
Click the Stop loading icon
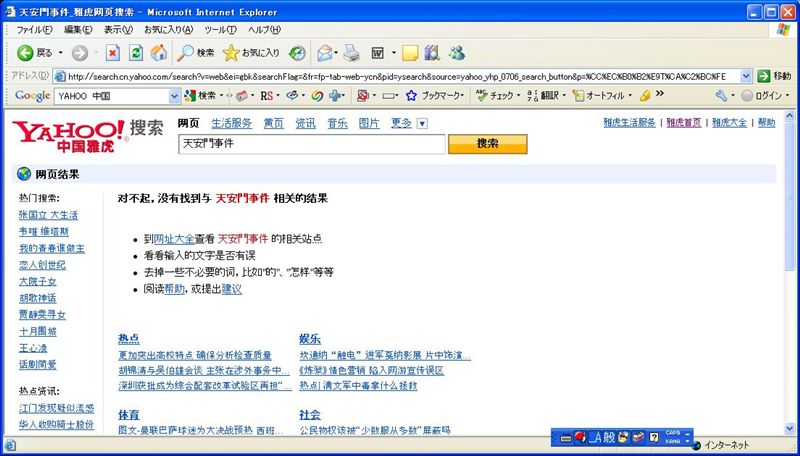point(113,53)
